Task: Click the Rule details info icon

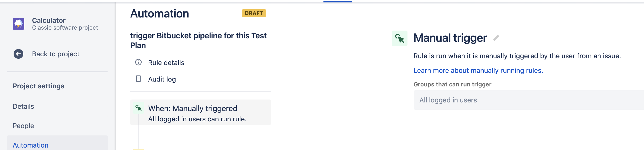Action: click(138, 62)
